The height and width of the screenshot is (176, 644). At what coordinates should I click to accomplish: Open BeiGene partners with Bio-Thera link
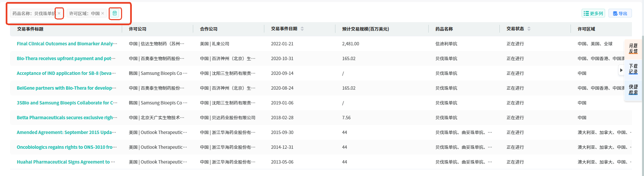(x=67, y=88)
